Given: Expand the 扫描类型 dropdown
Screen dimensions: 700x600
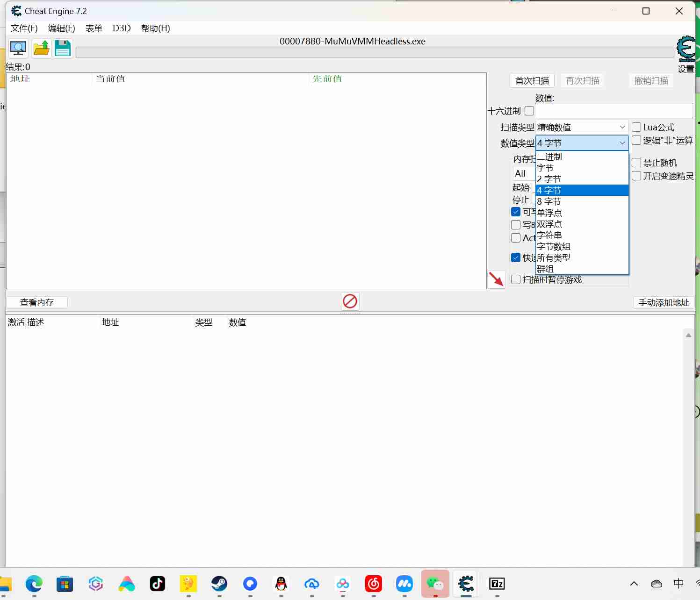Looking at the screenshot, I should click(x=582, y=127).
